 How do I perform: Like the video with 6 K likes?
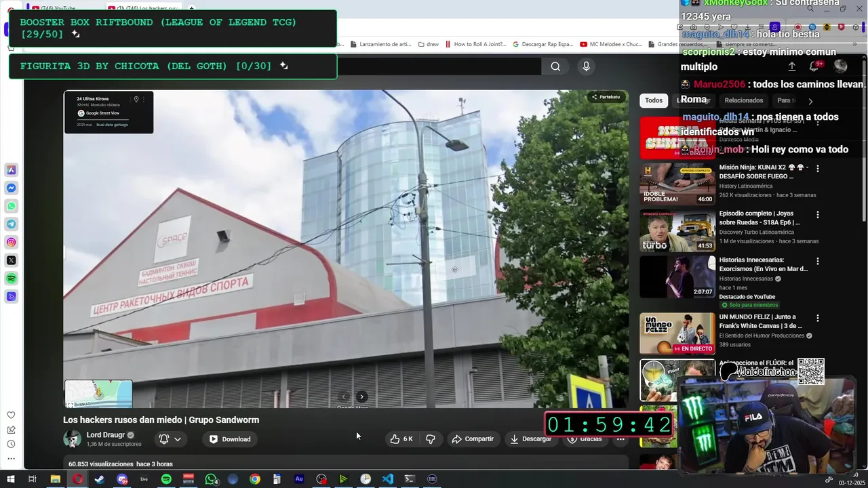coord(401,439)
